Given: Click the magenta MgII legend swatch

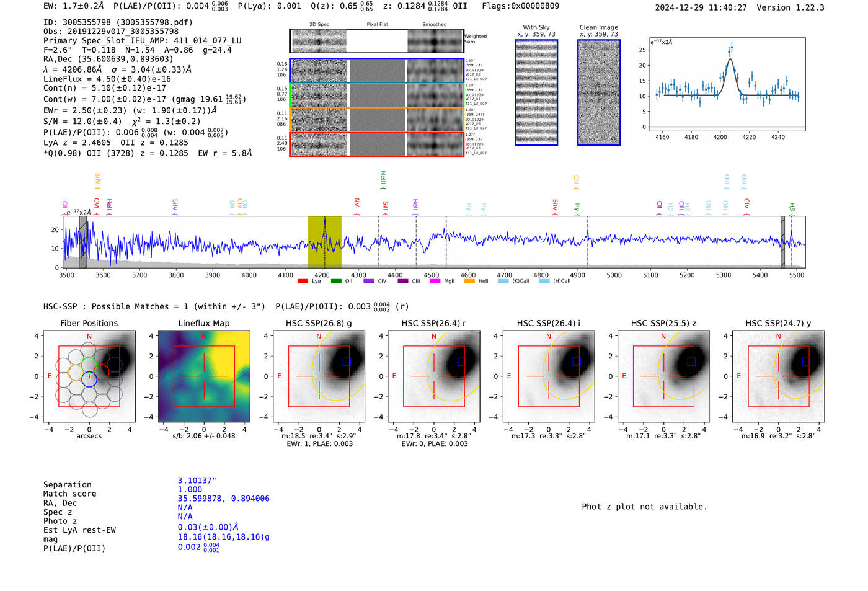Looking at the screenshot, I should [435, 281].
